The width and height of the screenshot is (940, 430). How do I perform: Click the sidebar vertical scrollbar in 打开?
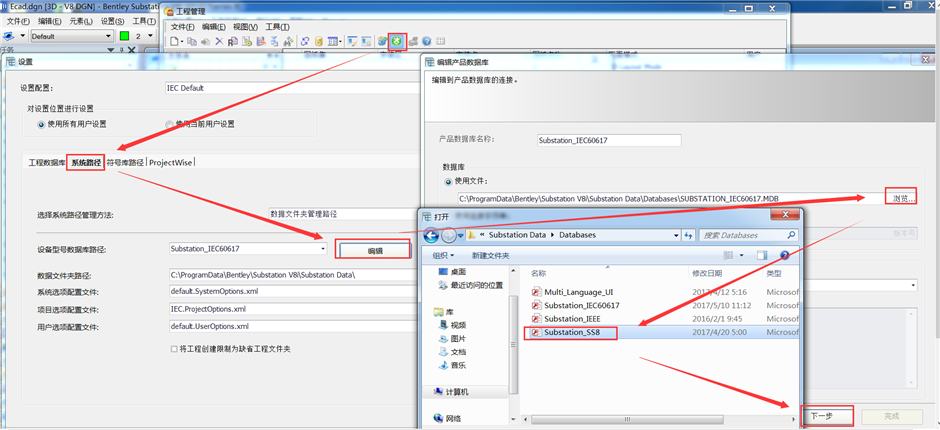click(x=513, y=345)
